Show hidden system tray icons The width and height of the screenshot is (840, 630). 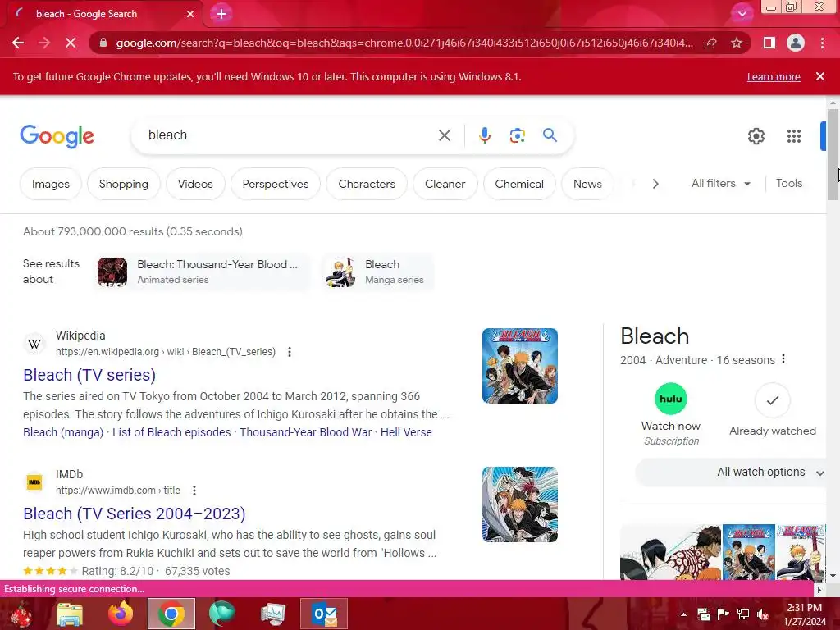point(683,614)
